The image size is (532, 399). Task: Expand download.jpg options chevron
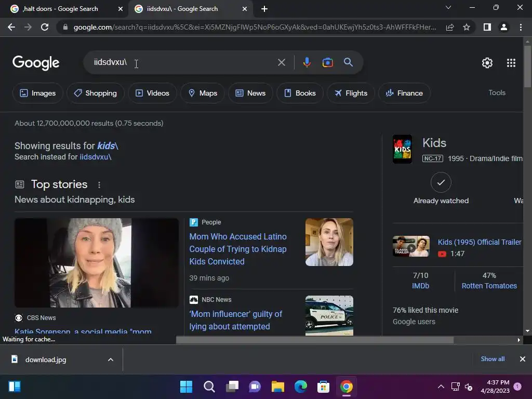(x=111, y=360)
